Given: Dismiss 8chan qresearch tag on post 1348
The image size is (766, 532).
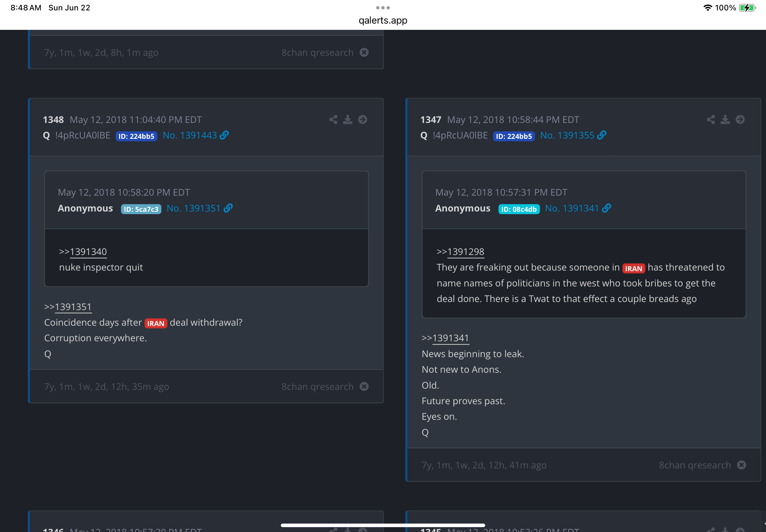Looking at the screenshot, I should point(364,386).
